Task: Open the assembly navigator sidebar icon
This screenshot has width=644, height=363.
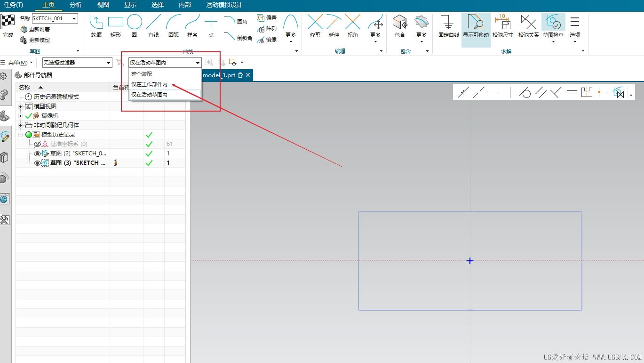Action: coord(4,95)
